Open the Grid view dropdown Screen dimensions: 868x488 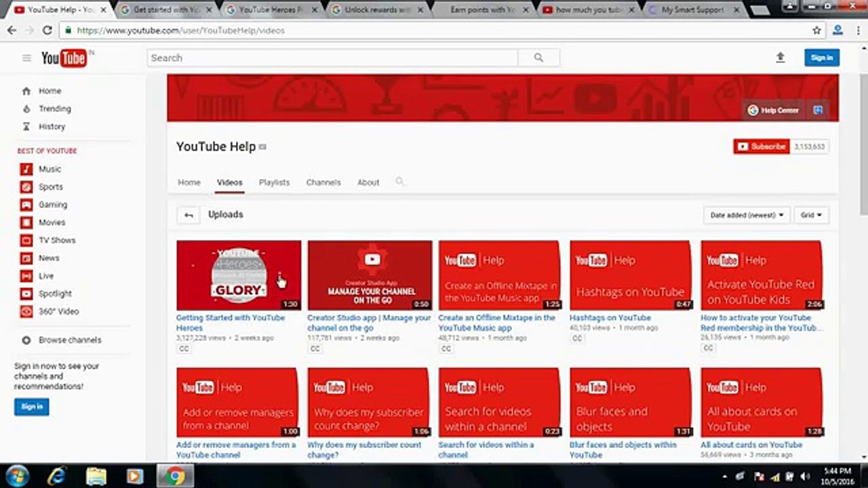tap(811, 216)
